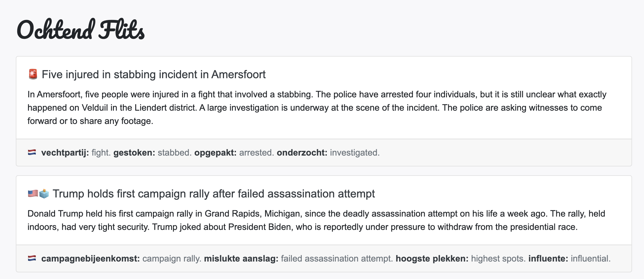Click the red siren emoji icon
644x279 pixels.
click(33, 74)
